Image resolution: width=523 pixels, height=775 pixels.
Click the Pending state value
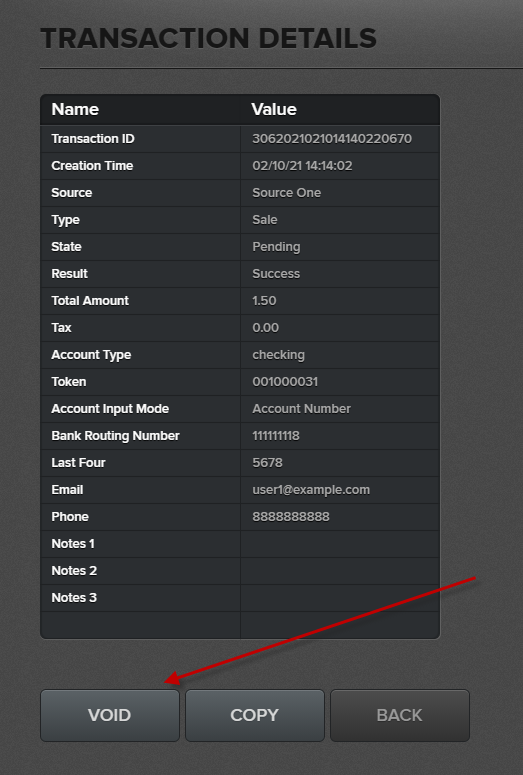pyautogui.click(x=276, y=247)
